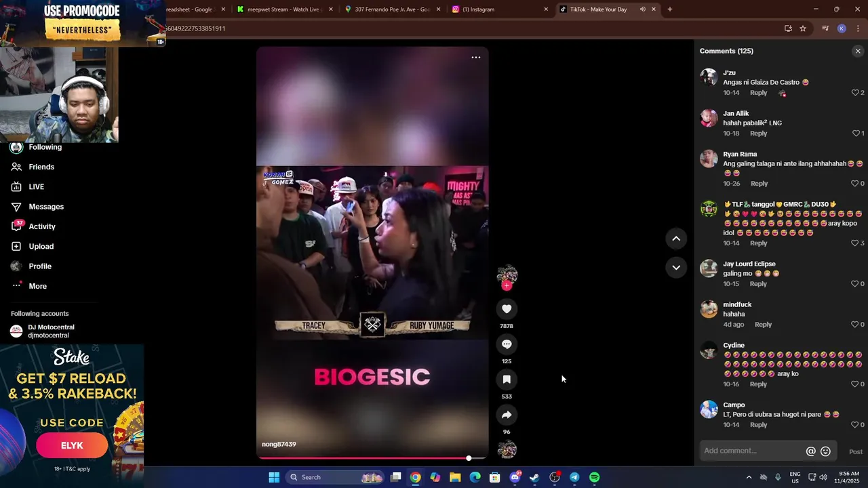Like Ryan Rama's comment
This screenshot has height=488, width=868.
[855, 184]
